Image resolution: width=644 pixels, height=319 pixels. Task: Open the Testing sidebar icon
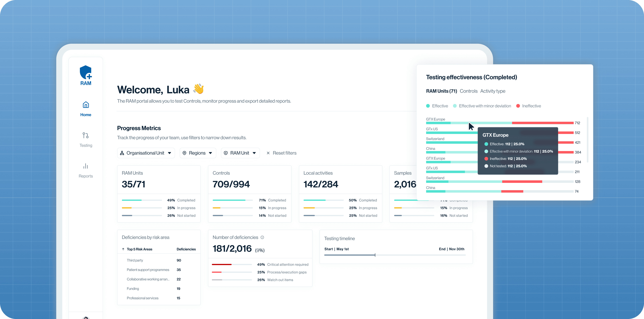86,135
